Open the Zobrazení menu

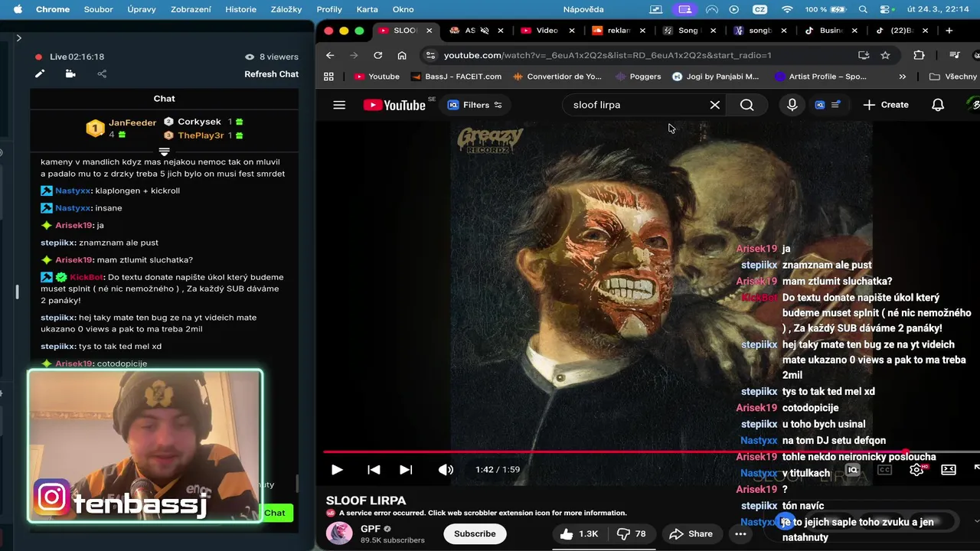click(x=191, y=9)
